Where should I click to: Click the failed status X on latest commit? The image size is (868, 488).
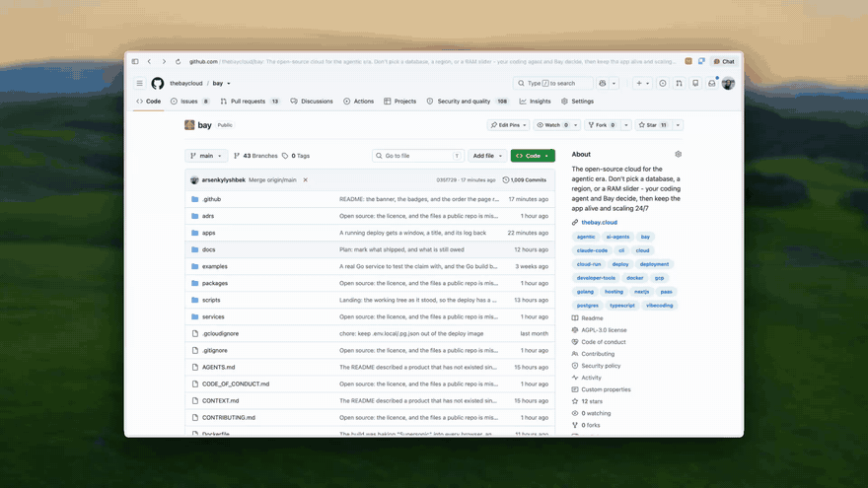(x=305, y=179)
